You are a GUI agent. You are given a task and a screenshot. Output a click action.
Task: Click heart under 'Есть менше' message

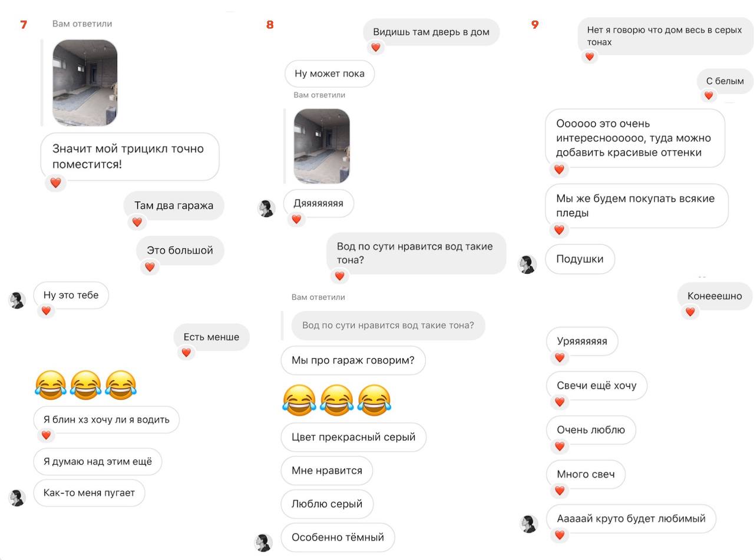click(x=186, y=352)
